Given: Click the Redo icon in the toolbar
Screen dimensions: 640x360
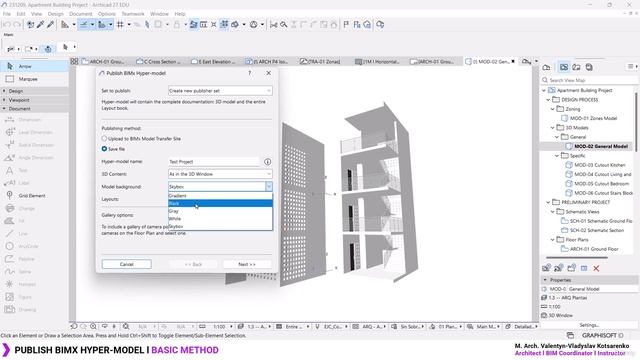Looking at the screenshot, I should (17, 25).
